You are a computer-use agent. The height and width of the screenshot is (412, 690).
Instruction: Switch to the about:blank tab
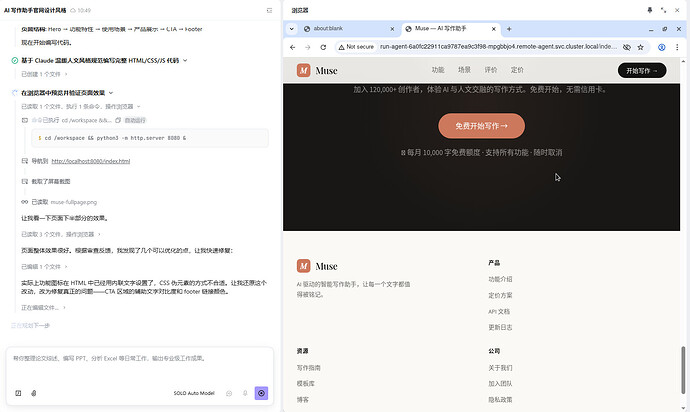(x=348, y=29)
